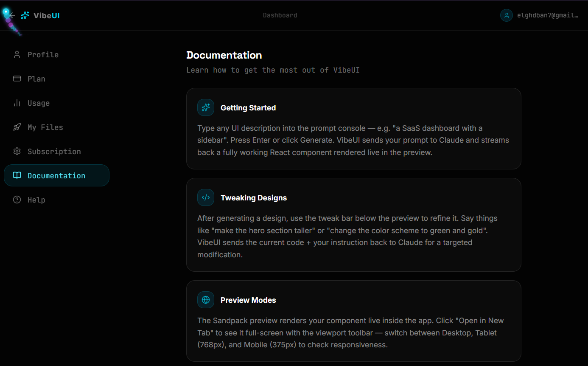Click the Getting Started description paragraph
This screenshot has height=366, width=588.
coord(353,140)
